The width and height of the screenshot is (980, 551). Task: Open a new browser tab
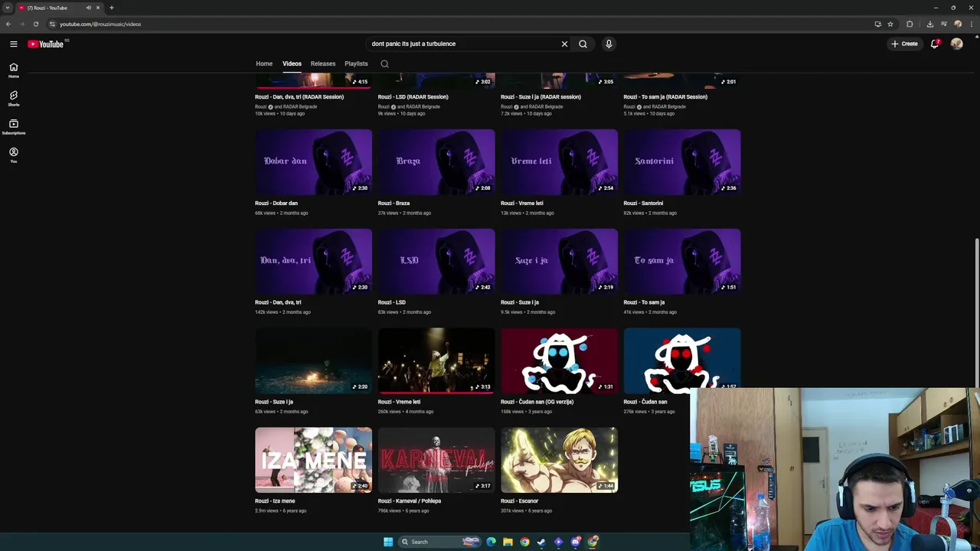(x=111, y=8)
